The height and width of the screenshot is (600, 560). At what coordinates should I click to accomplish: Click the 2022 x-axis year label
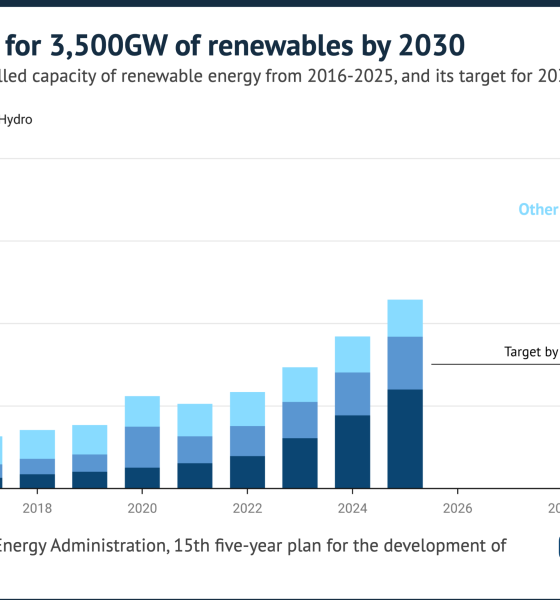tap(247, 508)
